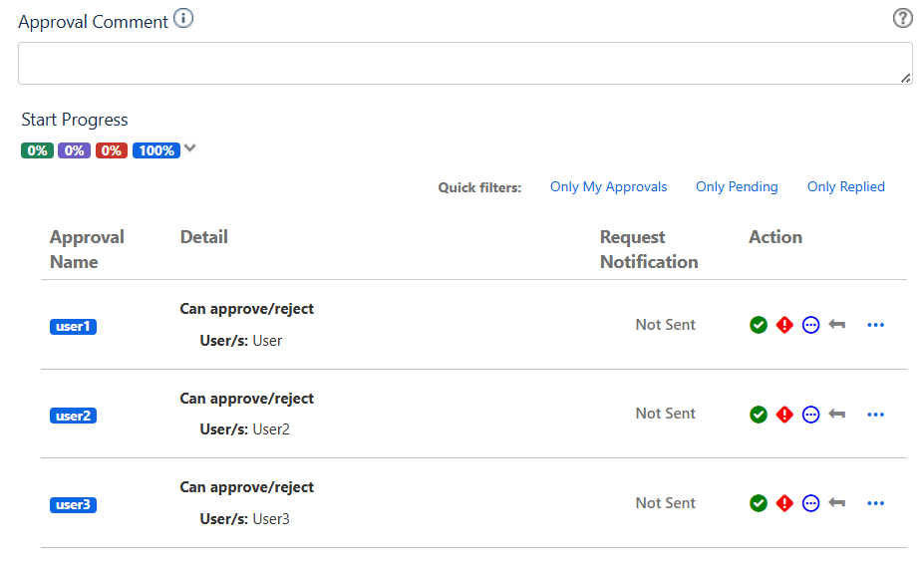Click the green approve icon for user1

coord(759,325)
